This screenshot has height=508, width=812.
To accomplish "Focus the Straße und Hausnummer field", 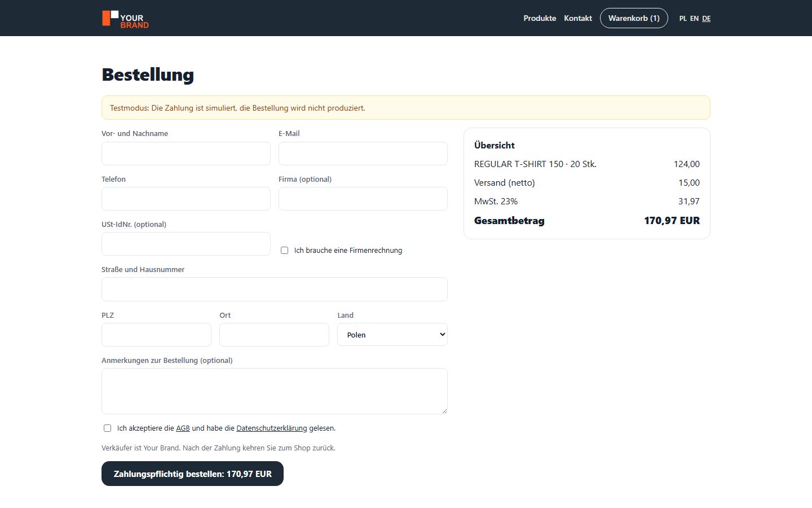I will (x=275, y=289).
